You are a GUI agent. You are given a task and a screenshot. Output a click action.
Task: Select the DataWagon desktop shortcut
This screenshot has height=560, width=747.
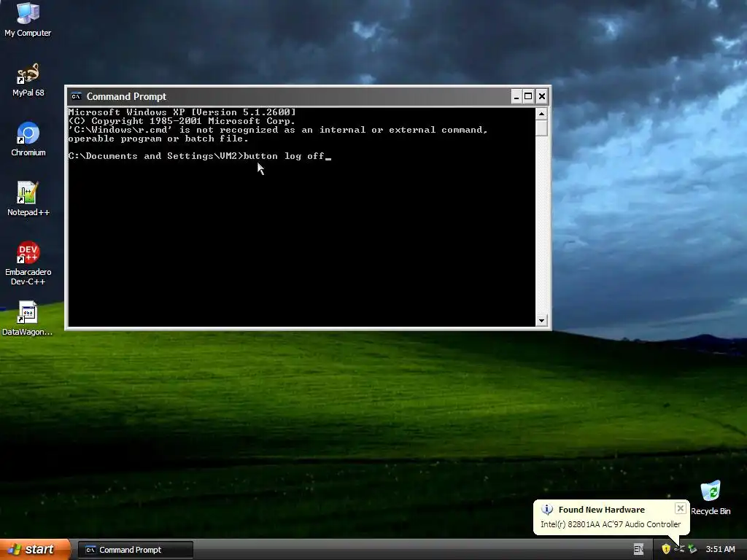[28, 319]
